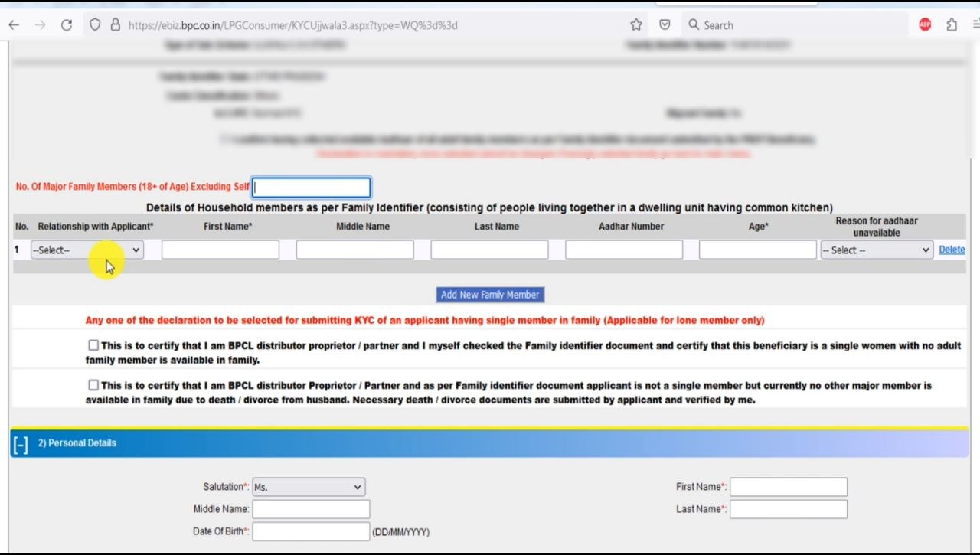The width and height of the screenshot is (980, 555).
Task: Click the Personal Details Last Name field
Action: tap(789, 509)
